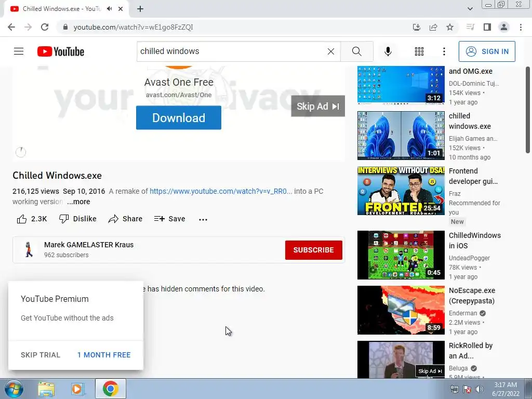
Task: Open the media control icon in toolbar
Action: (x=470, y=27)
